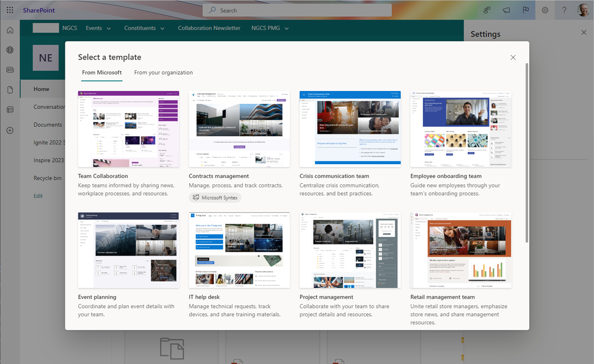Select the Employee onboarding team thumbnail
This screenshot has height=364, width=594.
[461, 129]
